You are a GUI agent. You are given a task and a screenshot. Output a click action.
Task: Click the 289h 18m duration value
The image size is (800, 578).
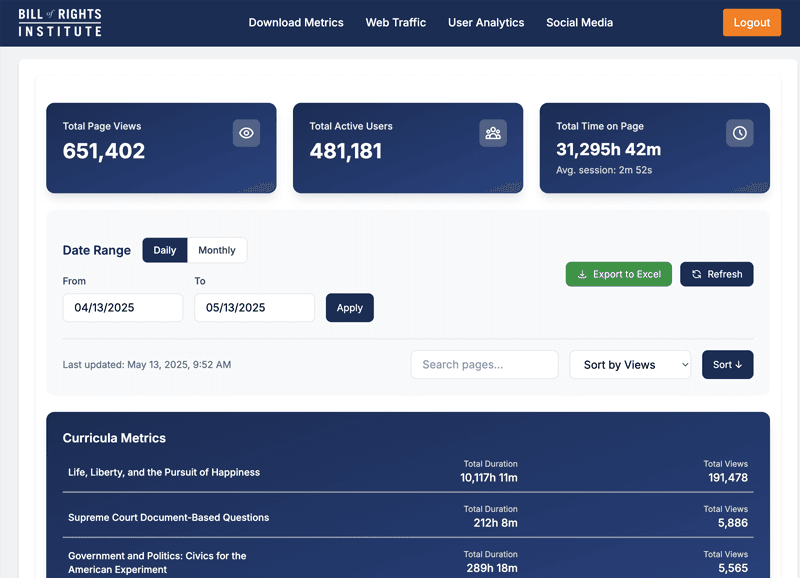point(492,568)
